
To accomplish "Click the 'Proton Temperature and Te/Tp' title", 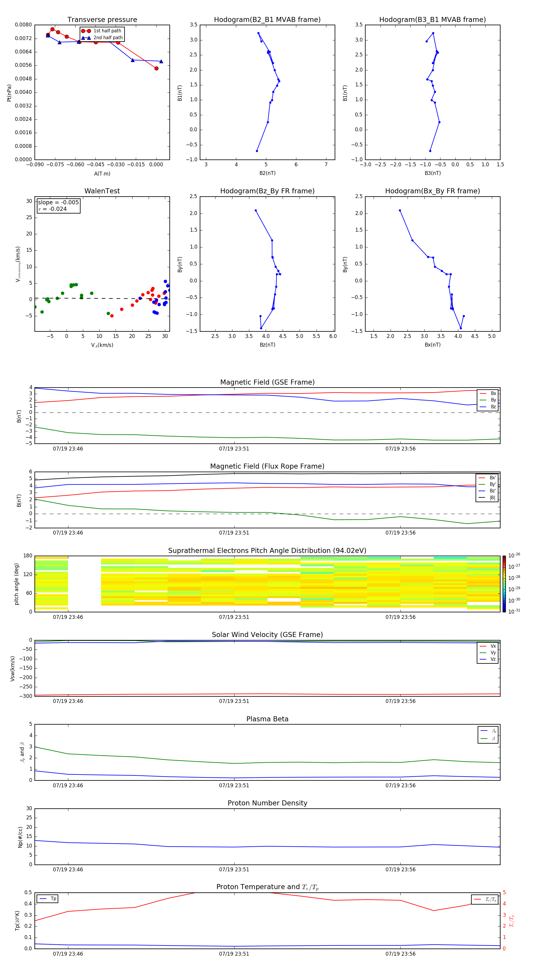I will coord(267,887).
